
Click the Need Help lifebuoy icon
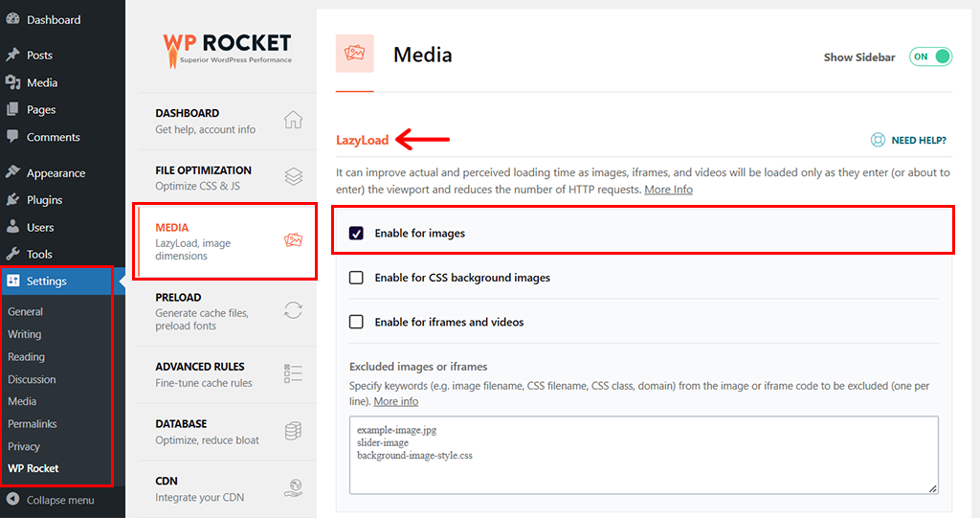pos(878,140)
